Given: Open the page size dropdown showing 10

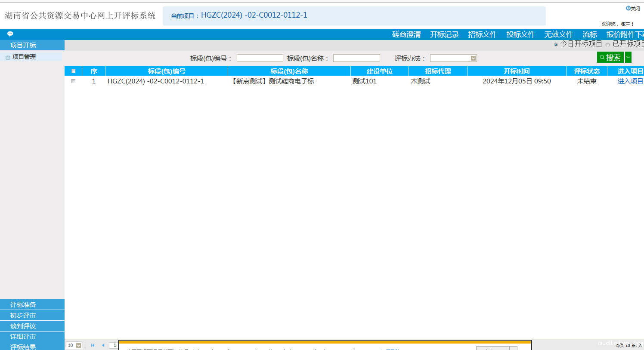Looking at the screenshot, I should (x=78, y=345).
